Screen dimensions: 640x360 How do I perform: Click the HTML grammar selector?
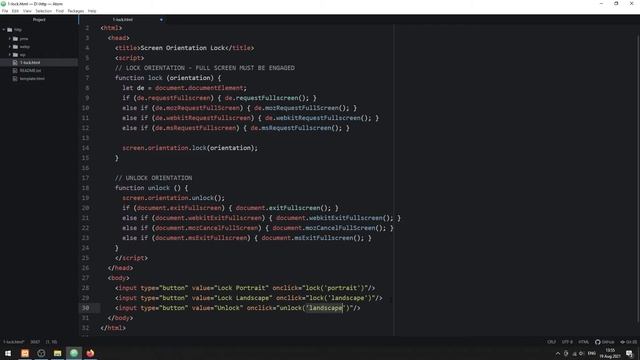click(x=584, y=342)
